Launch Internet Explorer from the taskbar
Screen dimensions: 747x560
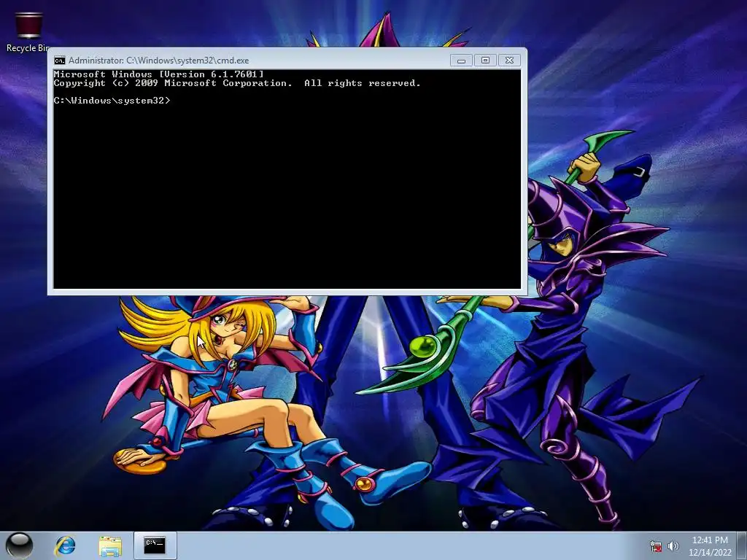tap(65, 545)
